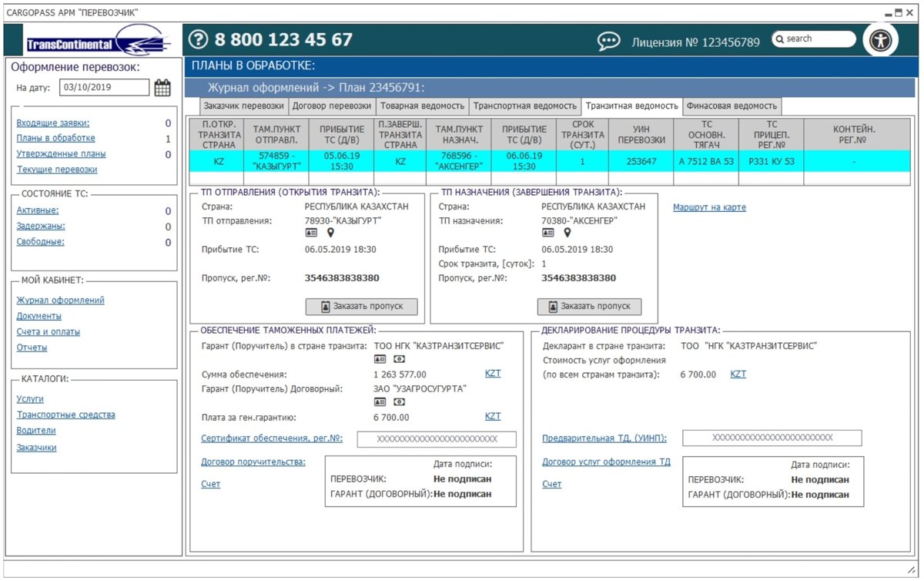Viewport: 924px width, 581px height.
Task: Click the KZT link beside Плата за ген.гарантию
Action: tap(493, 416)
